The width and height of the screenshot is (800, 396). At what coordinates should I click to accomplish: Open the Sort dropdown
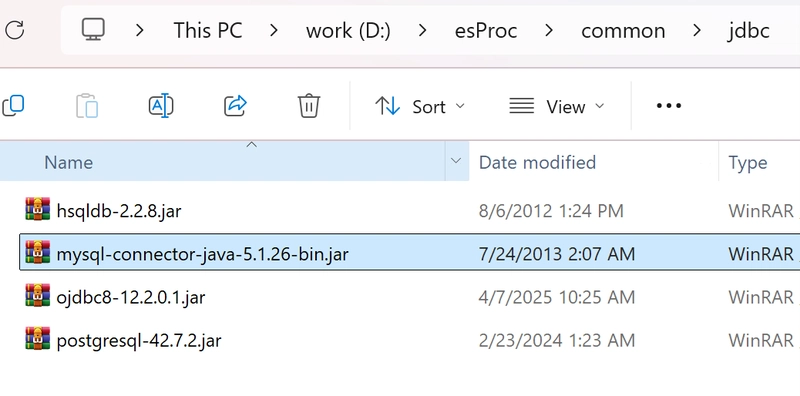tap(420, 106)
